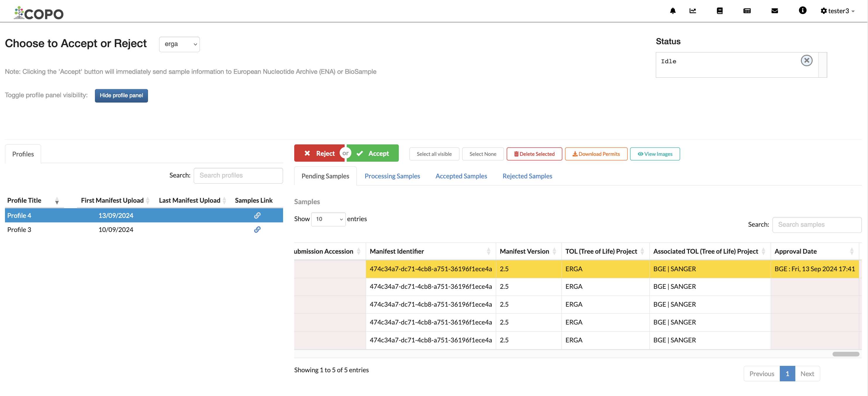The image size is (868, 396).
Task: Click Select all visible
Action: tap(434, 154)
